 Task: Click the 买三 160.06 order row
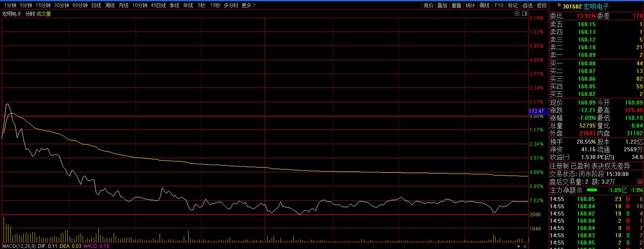596,79
